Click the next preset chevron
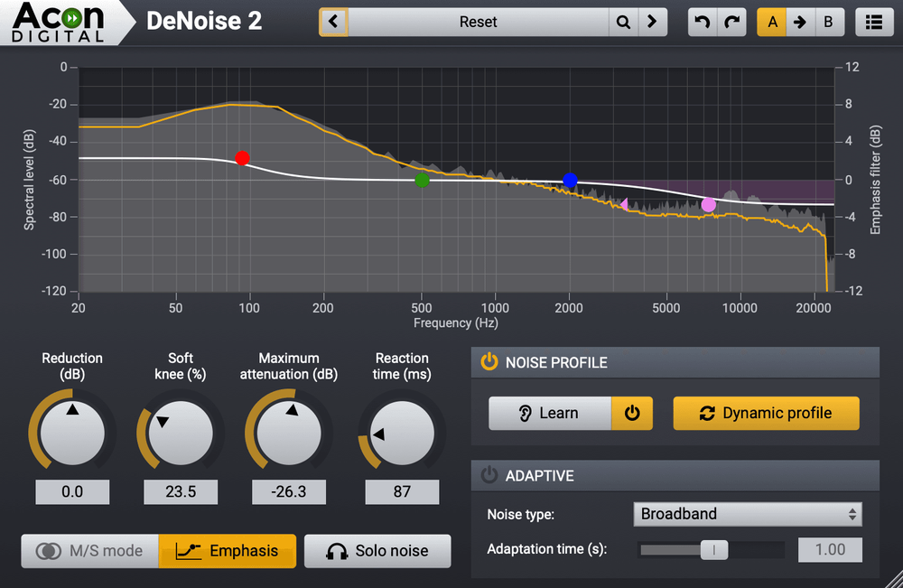The width and height of the screenshot is (903, 588). tap(653, 22)
